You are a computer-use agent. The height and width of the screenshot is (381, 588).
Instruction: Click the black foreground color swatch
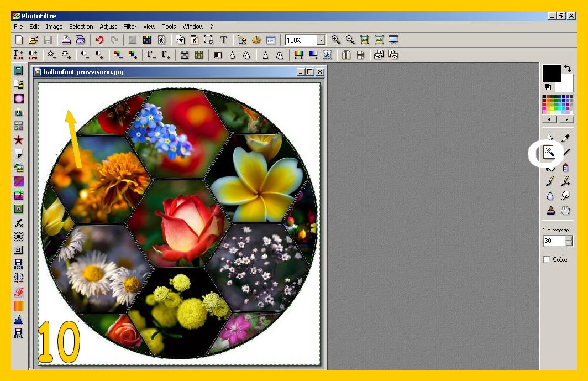tap(551, 73)
